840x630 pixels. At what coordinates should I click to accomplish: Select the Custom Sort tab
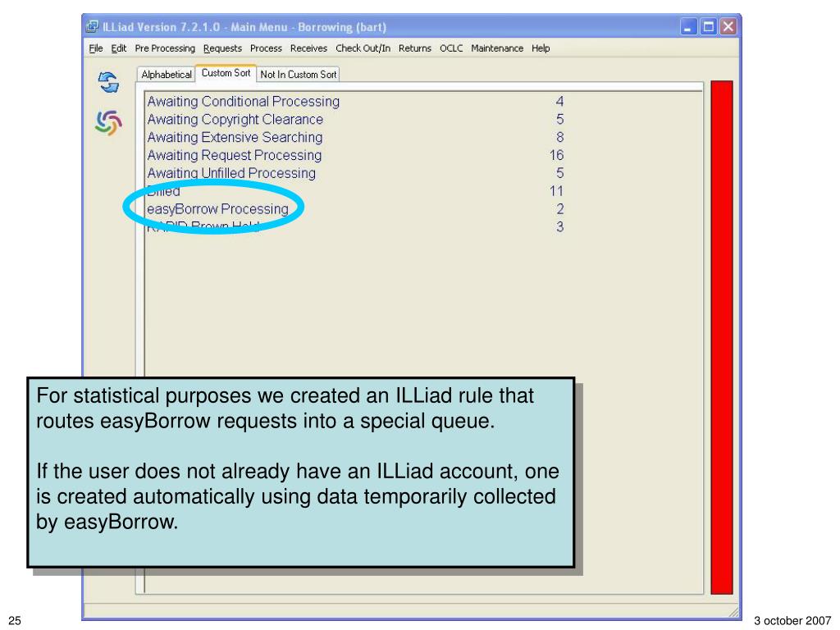point(226,73)
